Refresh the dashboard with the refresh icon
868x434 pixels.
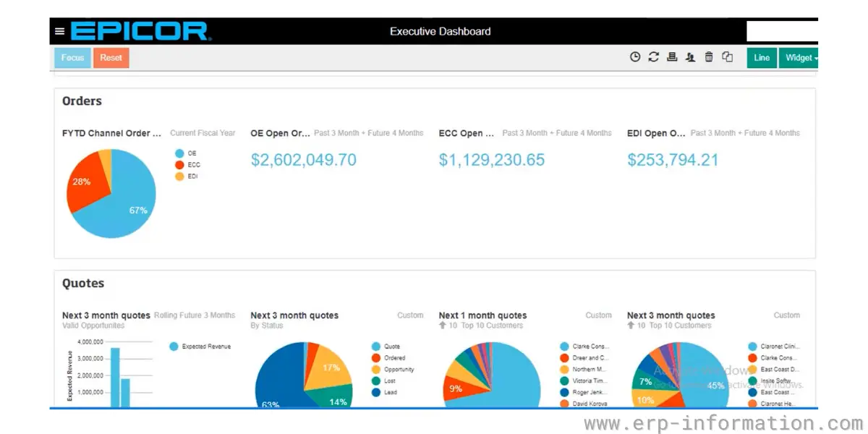click(x=654, y=57)
